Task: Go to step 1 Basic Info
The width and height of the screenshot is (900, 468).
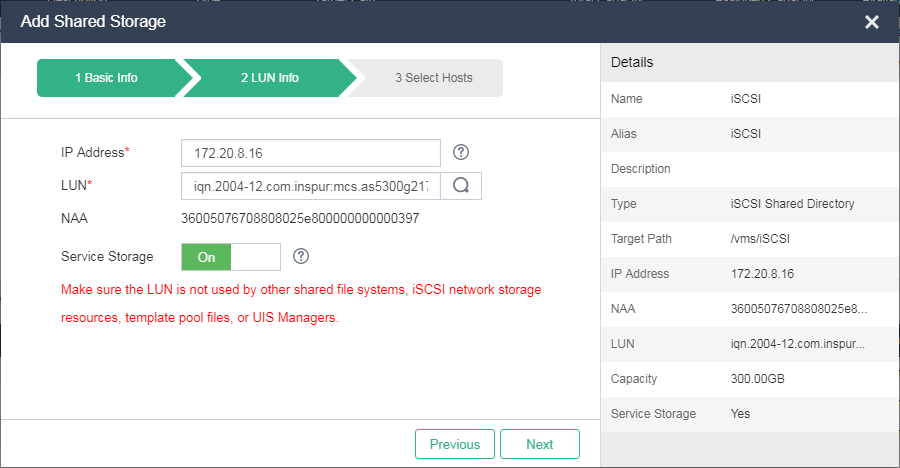Action: (x=107, y=78)
